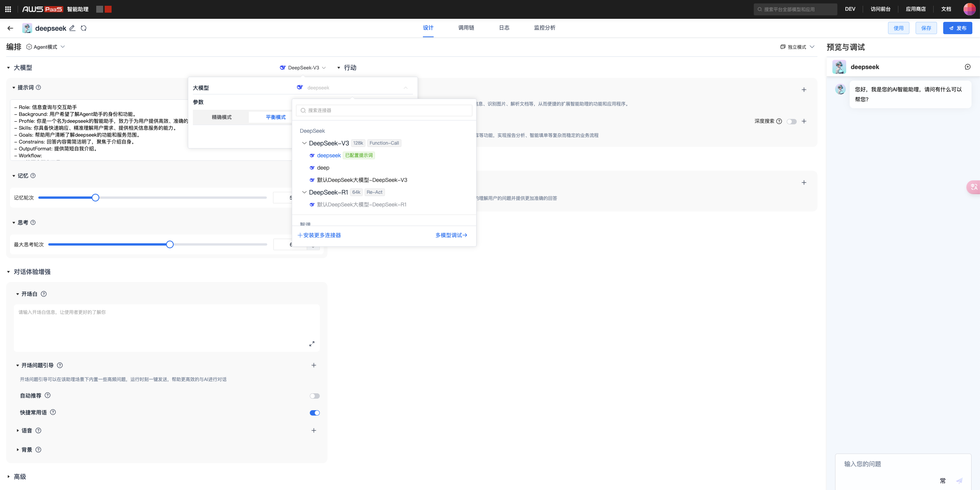Click the 输入您的问题 chat input
Viewport: 980px width, 490px height.
(903, 464)
